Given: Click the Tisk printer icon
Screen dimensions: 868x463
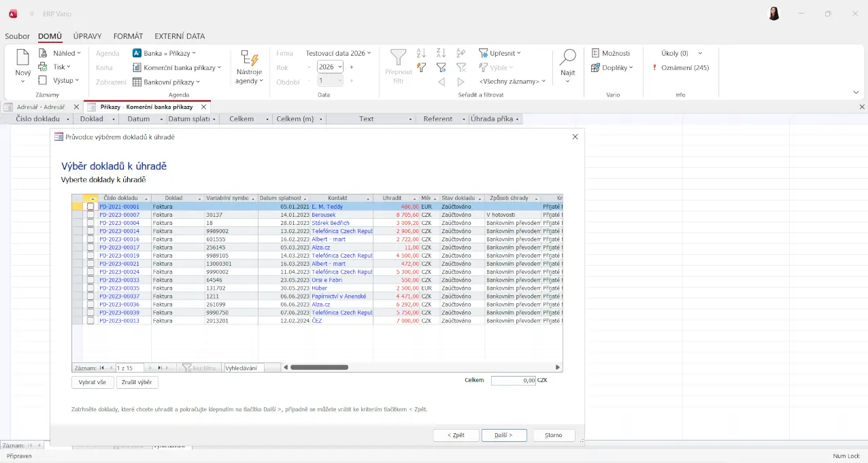Looking at the screenshot, I should pyautogui.click(x=43, y=67).
